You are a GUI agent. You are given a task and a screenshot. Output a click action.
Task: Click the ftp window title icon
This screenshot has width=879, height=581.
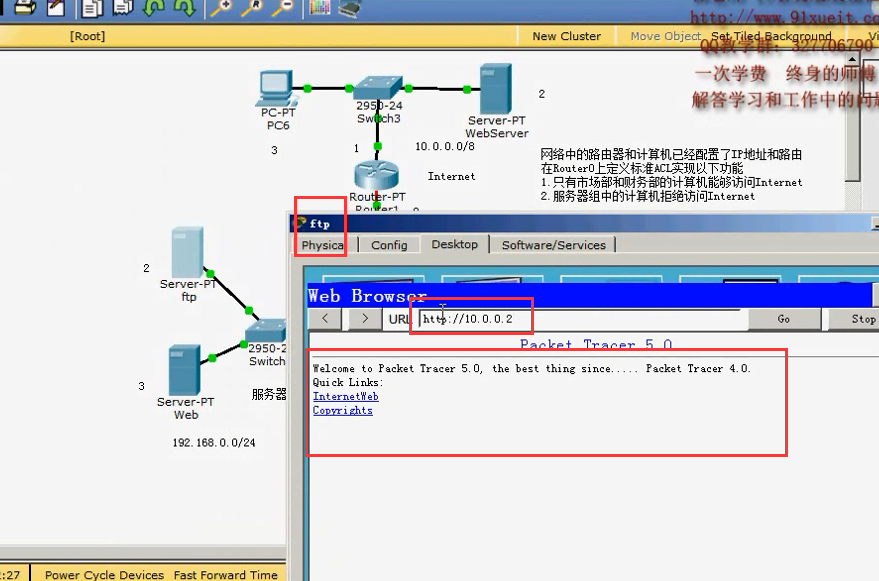301,223
